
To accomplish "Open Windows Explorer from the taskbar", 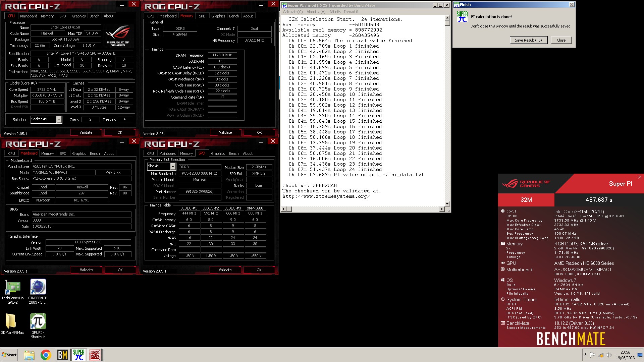I will coord(29,355).
